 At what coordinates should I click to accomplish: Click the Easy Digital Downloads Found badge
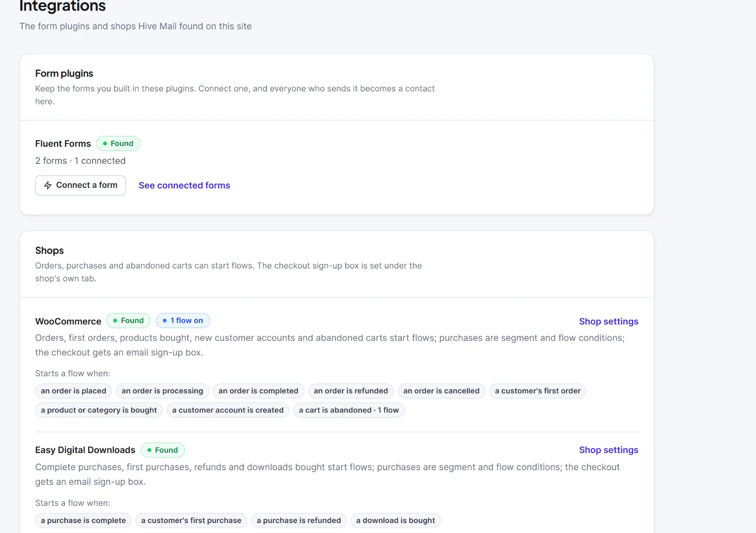(x=163, y=450)
